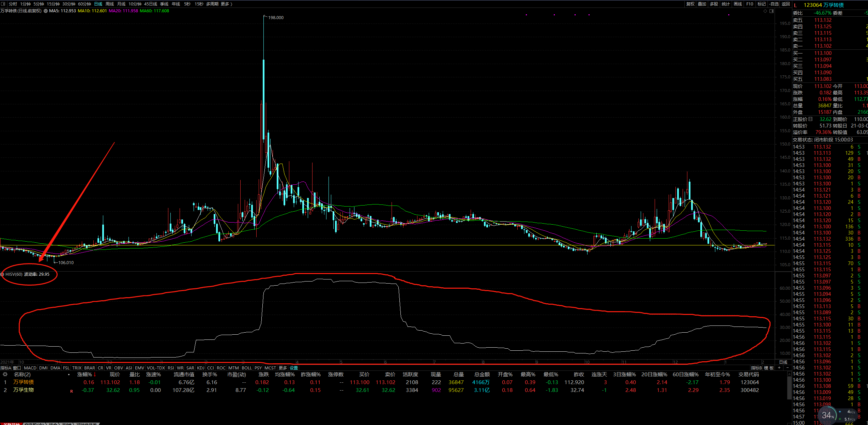Click the network speed 34% widget
868x425 pixels.
828,415
